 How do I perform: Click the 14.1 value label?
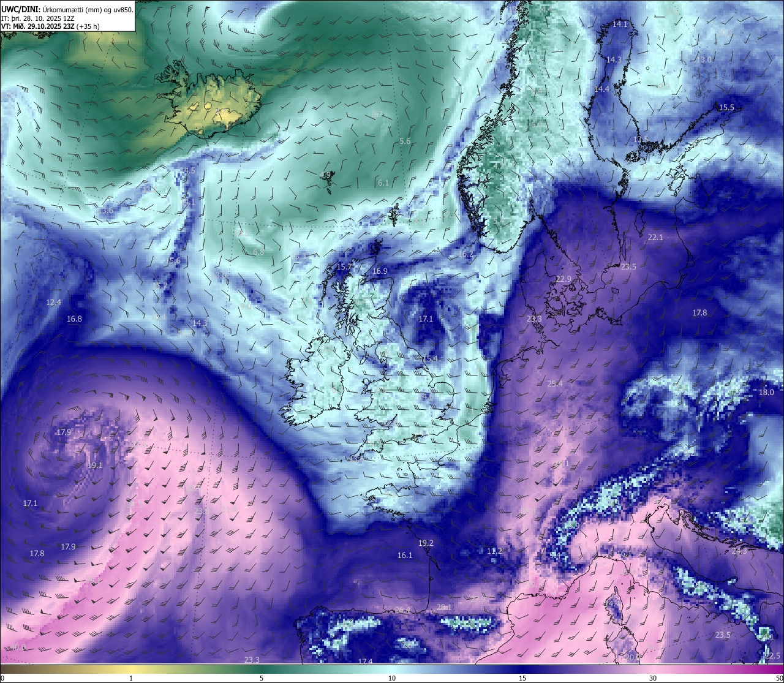pyautogui.click(x=620, y=24)
